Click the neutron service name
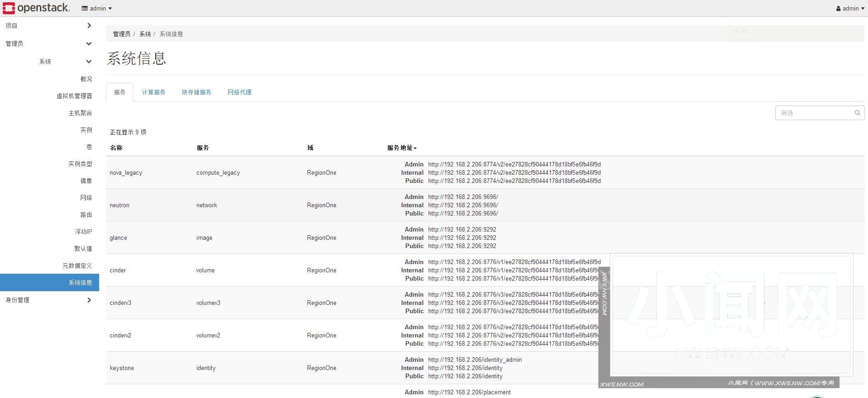Viewport: 868px width, 398px height. [x=119, y=205]
